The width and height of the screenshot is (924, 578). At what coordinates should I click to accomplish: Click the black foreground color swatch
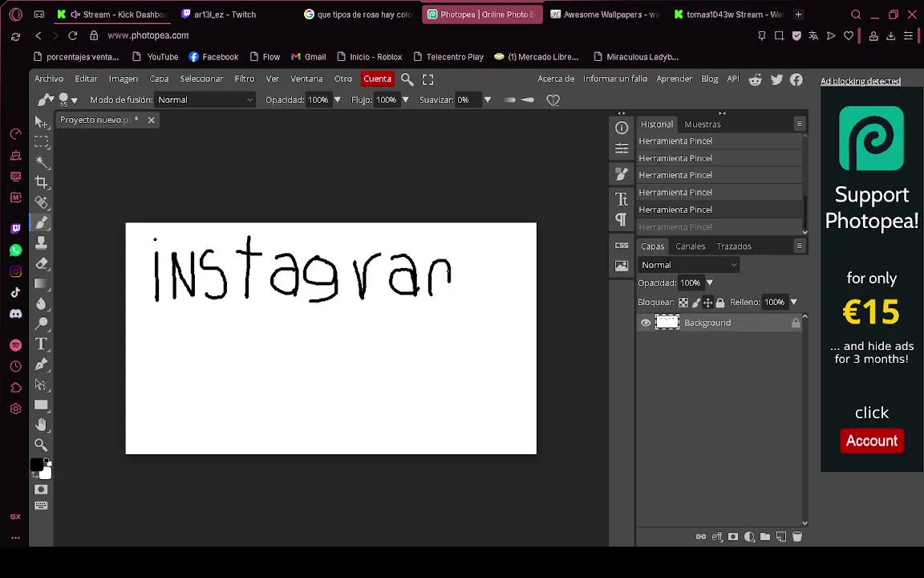point(37,465)
